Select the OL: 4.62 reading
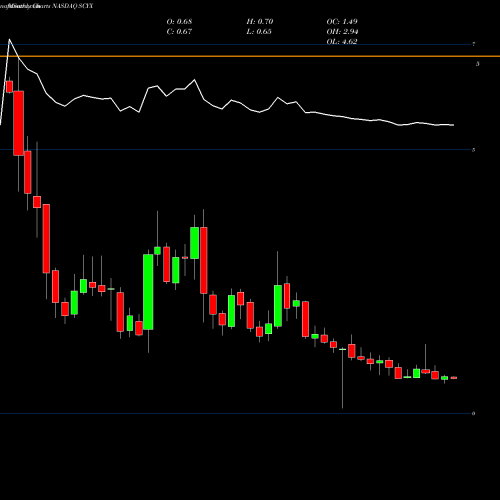The height and width of the screenshot is (500, 500). [x=342, y=42]
